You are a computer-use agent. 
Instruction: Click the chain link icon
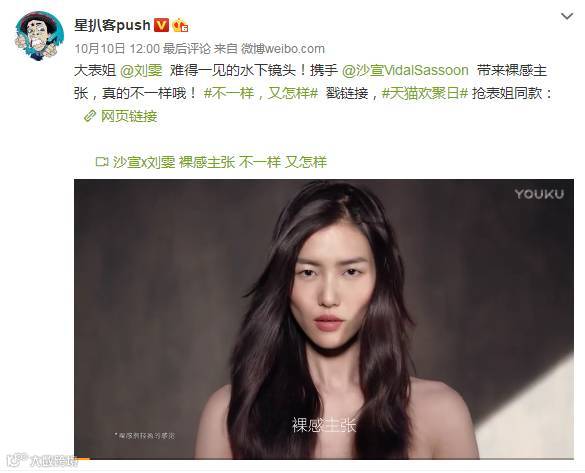point(90,116)
